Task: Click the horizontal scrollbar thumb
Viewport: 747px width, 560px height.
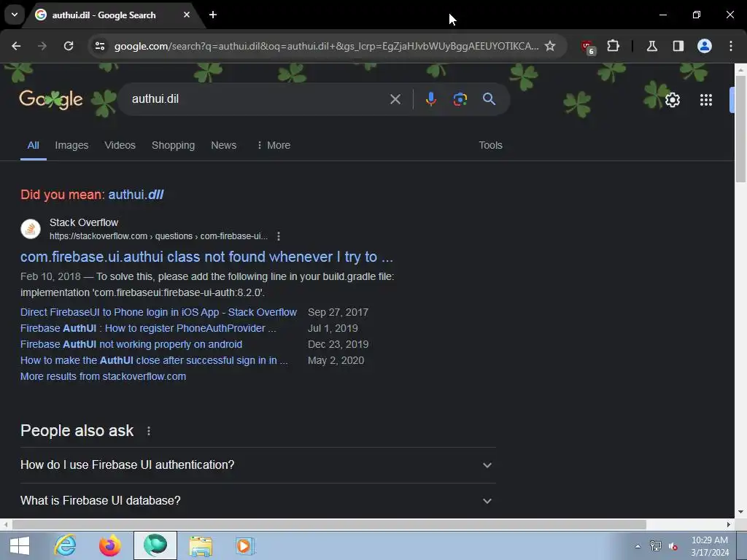Action: [x=329, y=524]
